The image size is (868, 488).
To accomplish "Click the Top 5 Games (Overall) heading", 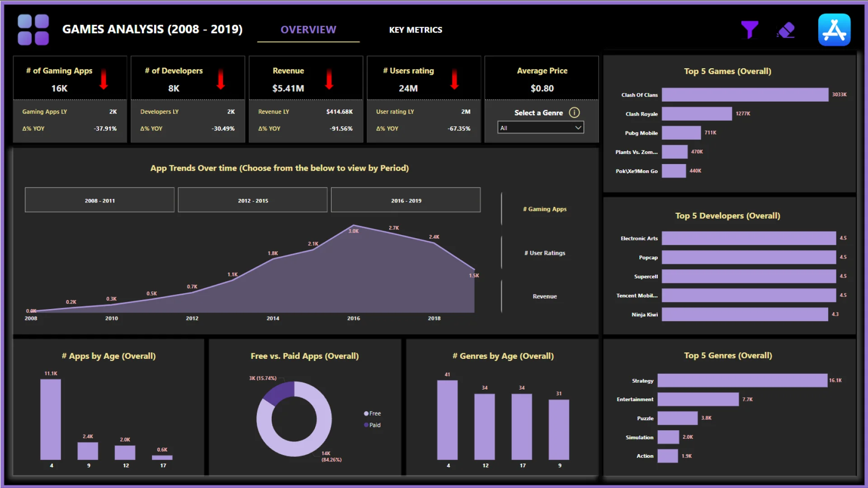I will [727, 71].
